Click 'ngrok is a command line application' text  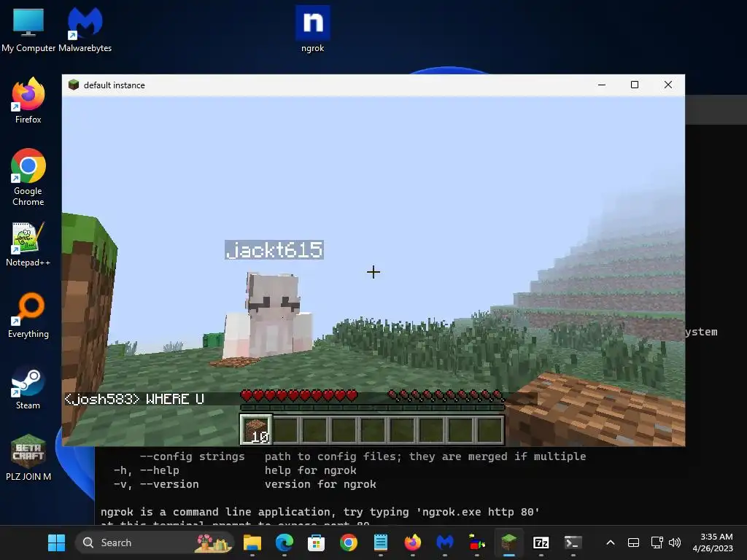tap(215, 512)
